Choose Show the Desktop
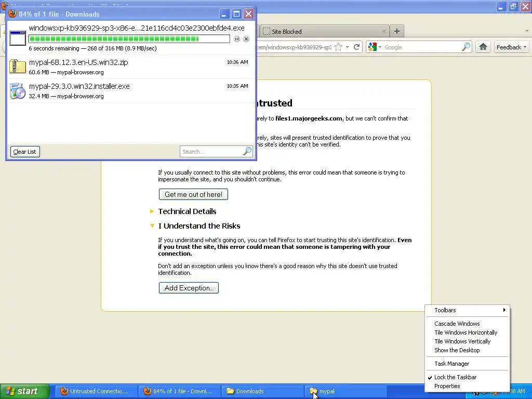 (467, 350)
